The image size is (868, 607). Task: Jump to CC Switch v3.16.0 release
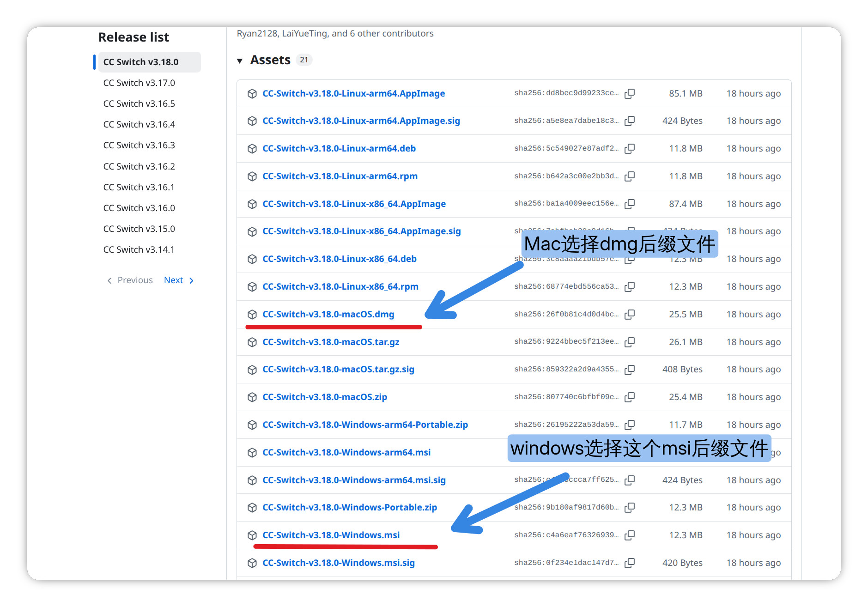pos(139,208)
